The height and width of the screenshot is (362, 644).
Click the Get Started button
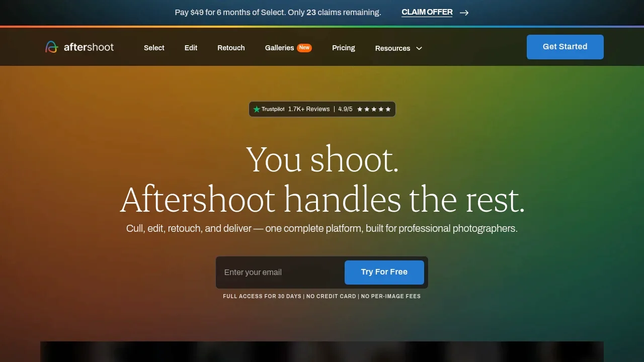[x=565, y=47]
